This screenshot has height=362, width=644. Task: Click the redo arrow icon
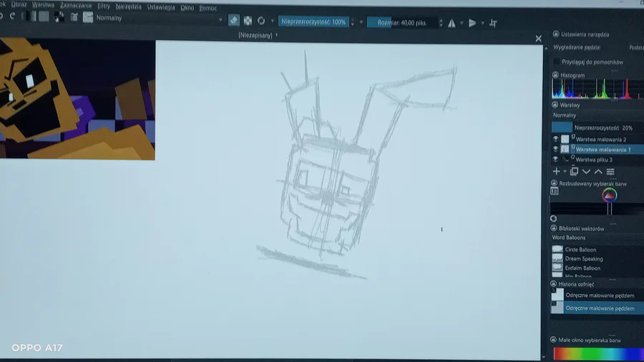[12, 16]
